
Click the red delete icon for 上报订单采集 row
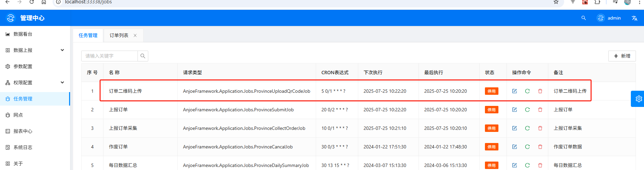click(x=540, y=128)
